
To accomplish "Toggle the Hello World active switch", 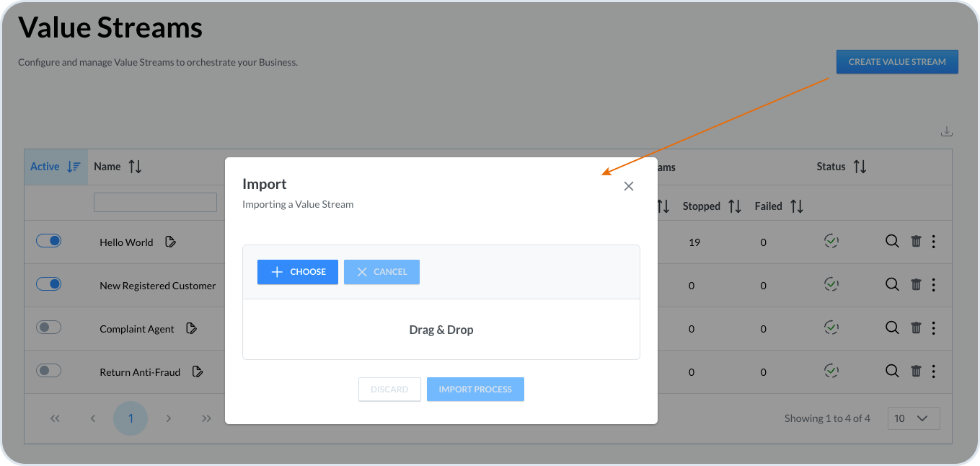I will click(x=49, y=241).
